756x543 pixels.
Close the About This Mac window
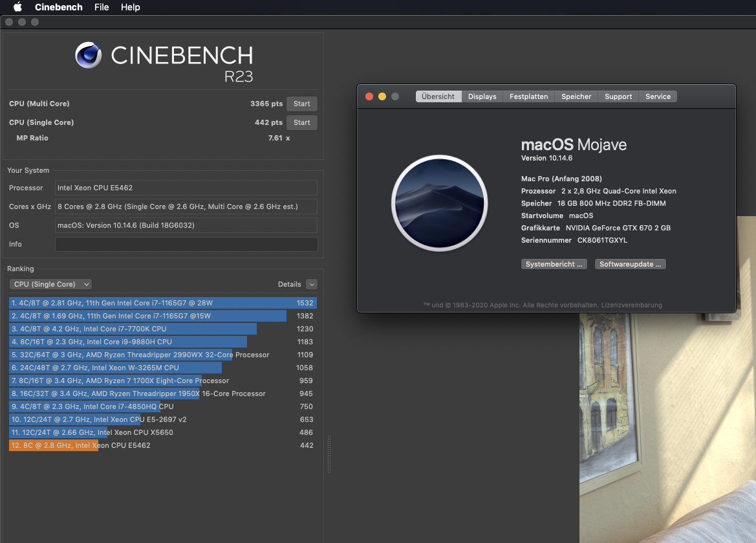tap(369, 96)
